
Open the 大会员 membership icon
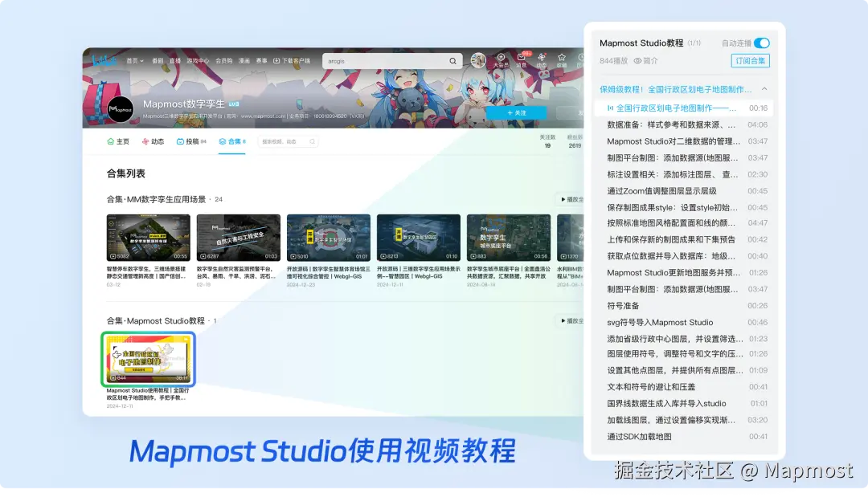[x=501, y=60]
